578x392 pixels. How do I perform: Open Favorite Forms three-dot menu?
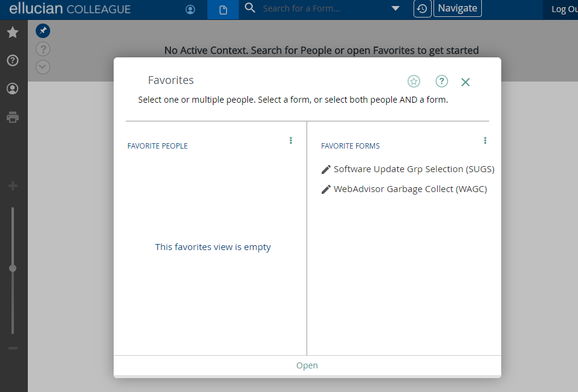coord(485,140)
